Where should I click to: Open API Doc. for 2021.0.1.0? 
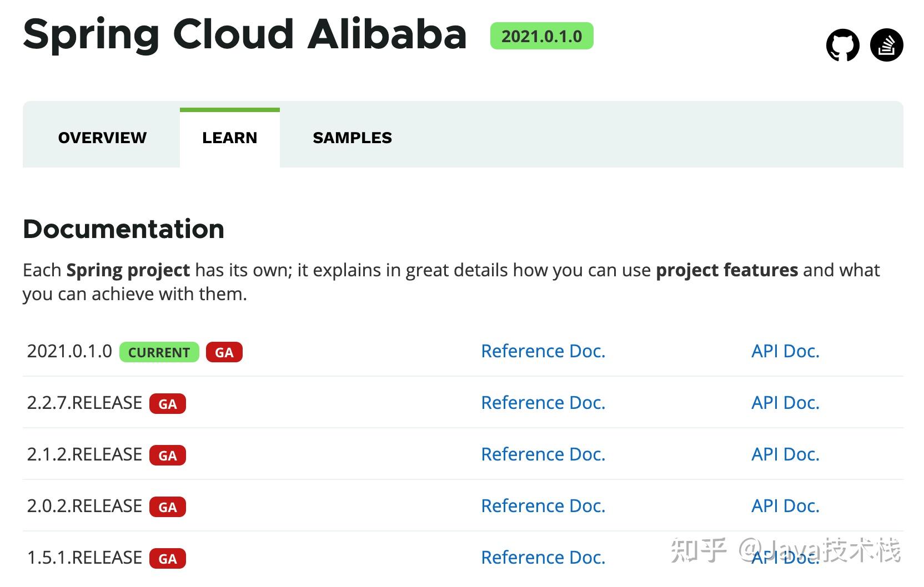785,351
